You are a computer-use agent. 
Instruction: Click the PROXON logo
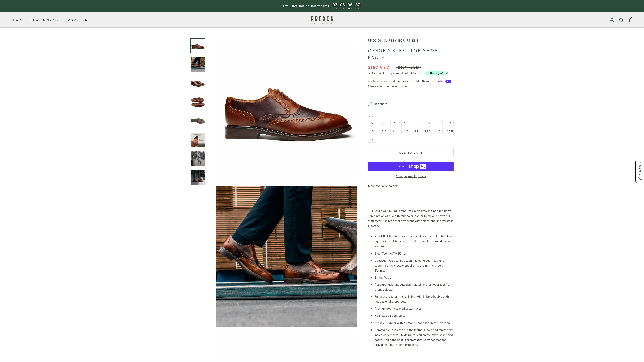322,19
